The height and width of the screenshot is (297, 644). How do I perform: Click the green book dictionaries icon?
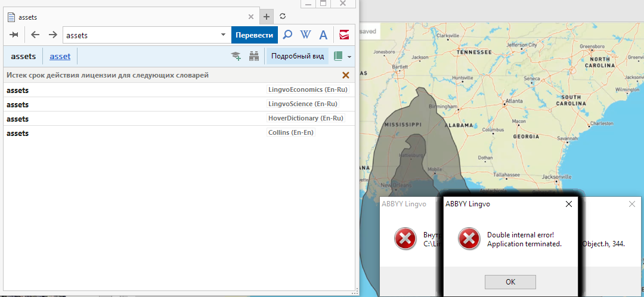(x=338, y=56)
